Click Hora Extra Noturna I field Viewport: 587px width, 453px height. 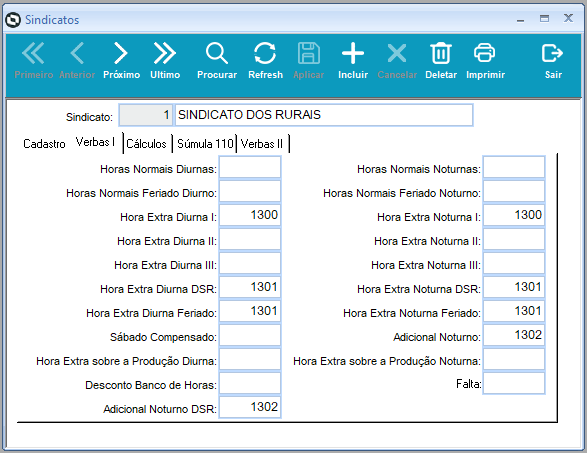click(x=514, y=215)
